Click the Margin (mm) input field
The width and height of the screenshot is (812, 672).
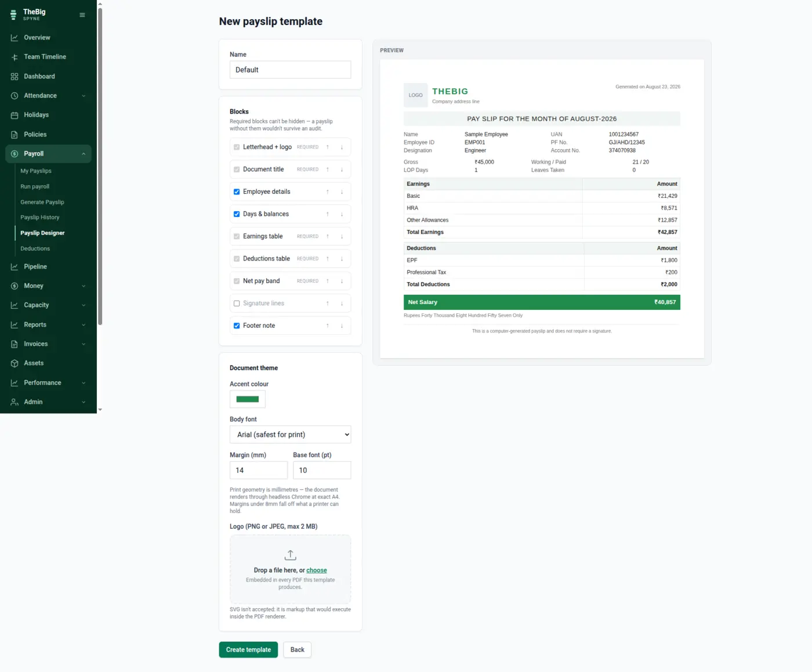tap(259, 470)
